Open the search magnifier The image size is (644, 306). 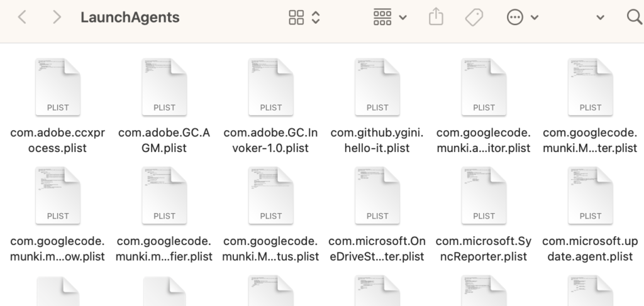click(x=634, y=17)
